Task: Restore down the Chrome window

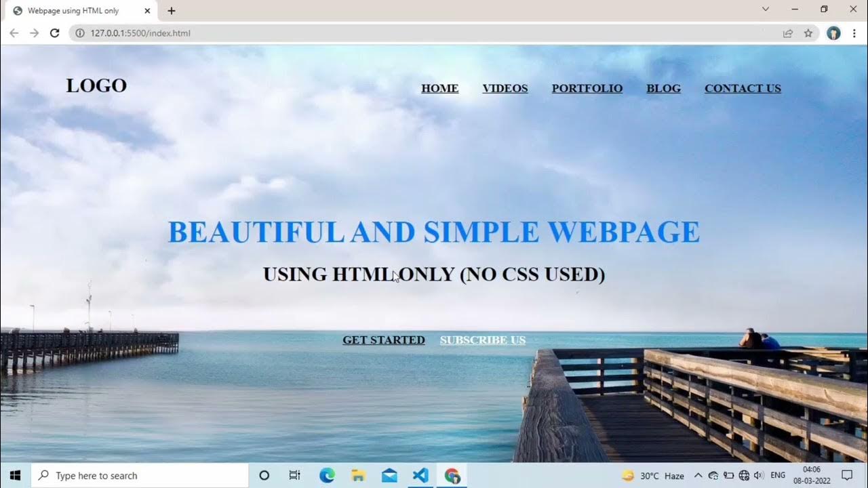Action: coord(824,9)
